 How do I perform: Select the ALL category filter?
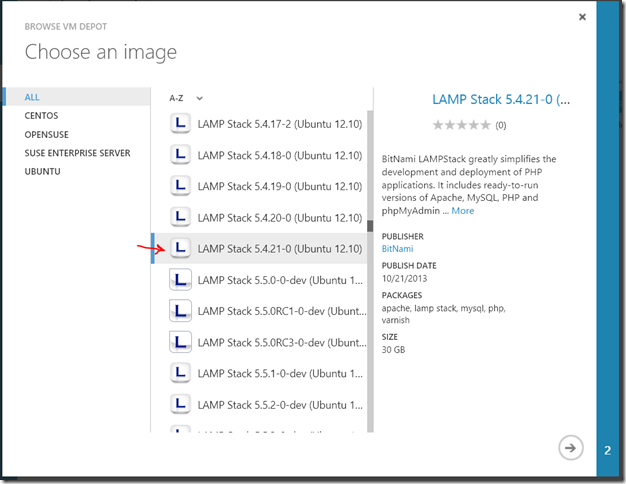[x=77, y=97]
